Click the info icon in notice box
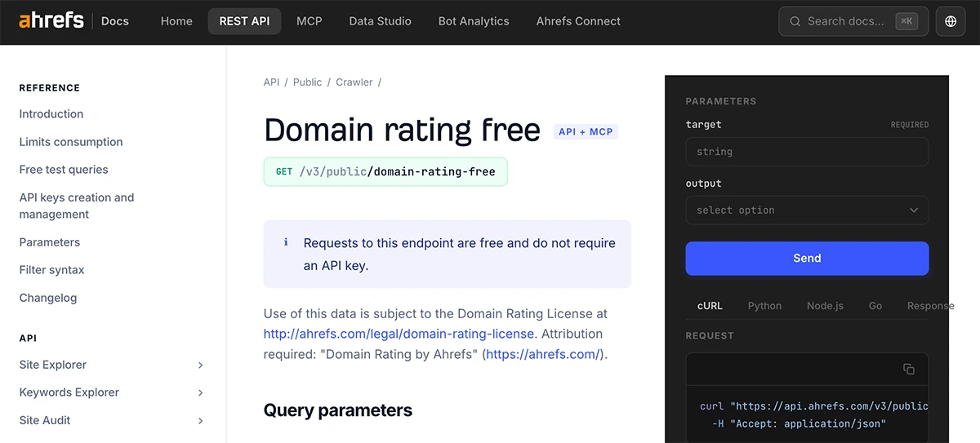 coord(286,242)
